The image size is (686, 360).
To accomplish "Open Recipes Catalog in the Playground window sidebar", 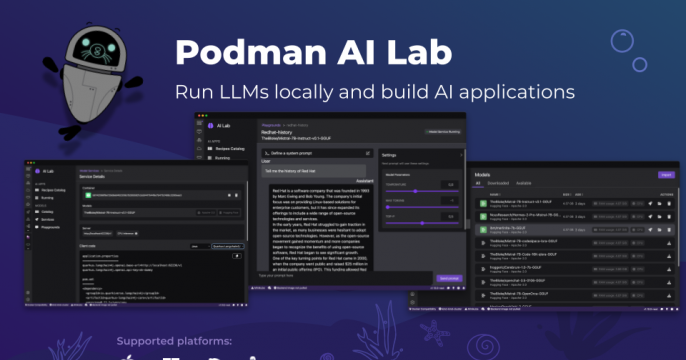I will 226,149.
